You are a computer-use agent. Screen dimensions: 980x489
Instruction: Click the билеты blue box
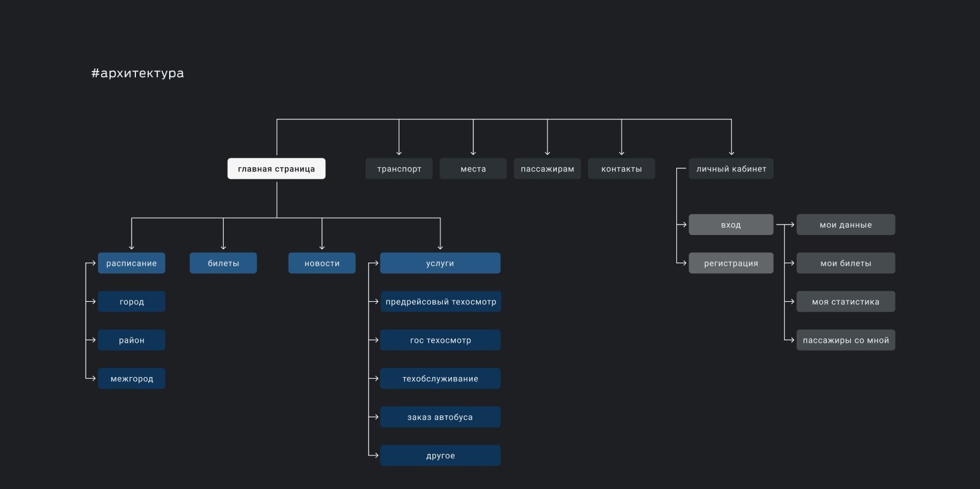click(x=223, y=263)
